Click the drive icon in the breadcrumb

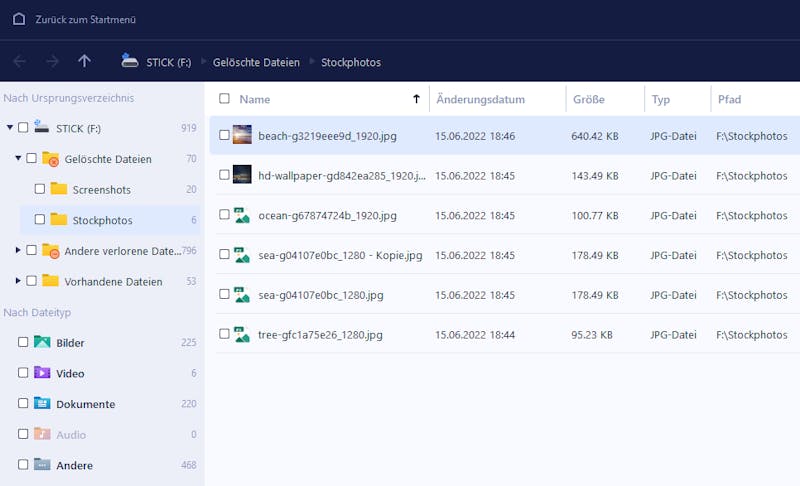(130, 61)
